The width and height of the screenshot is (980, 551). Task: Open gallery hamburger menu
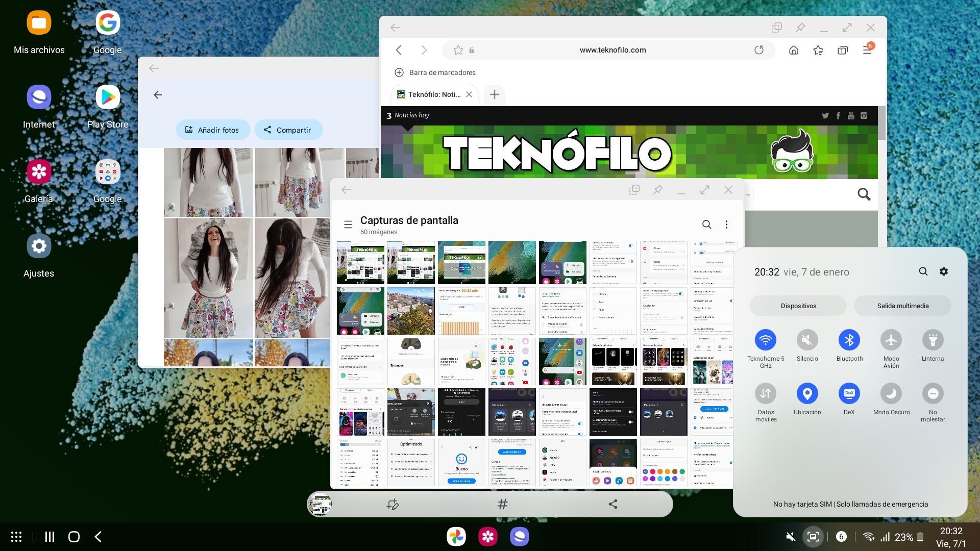click(348, 224)
